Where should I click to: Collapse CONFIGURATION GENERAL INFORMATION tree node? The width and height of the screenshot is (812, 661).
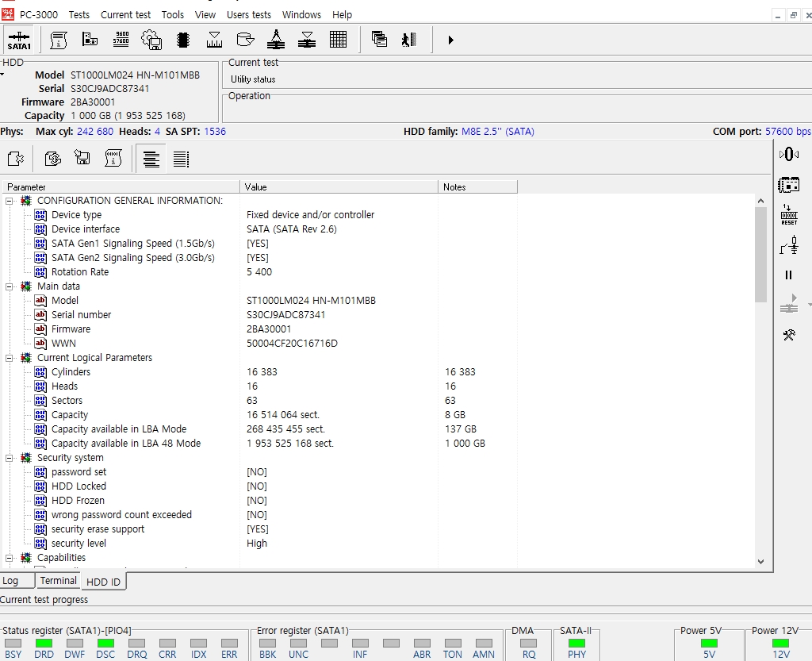(x=10, y=201)
